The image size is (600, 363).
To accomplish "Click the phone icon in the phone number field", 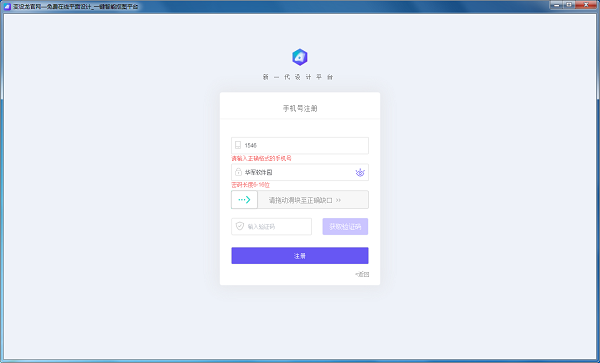I will pos(238,145).
